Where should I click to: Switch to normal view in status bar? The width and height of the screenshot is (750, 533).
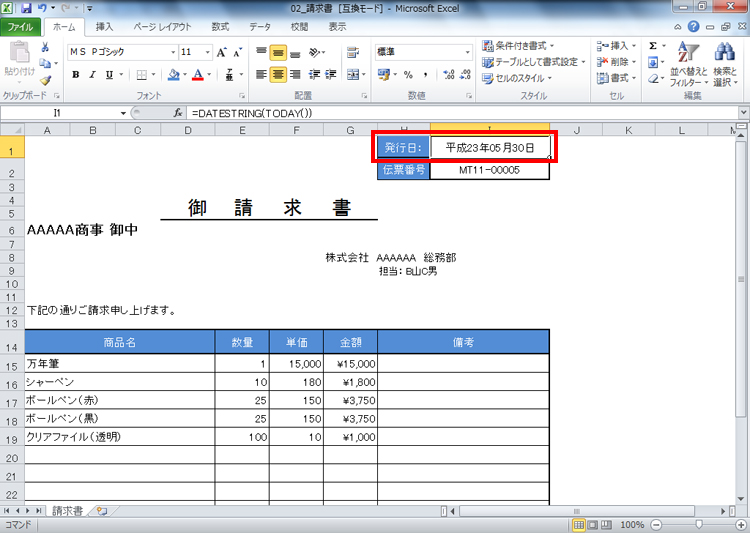[579, 525]
